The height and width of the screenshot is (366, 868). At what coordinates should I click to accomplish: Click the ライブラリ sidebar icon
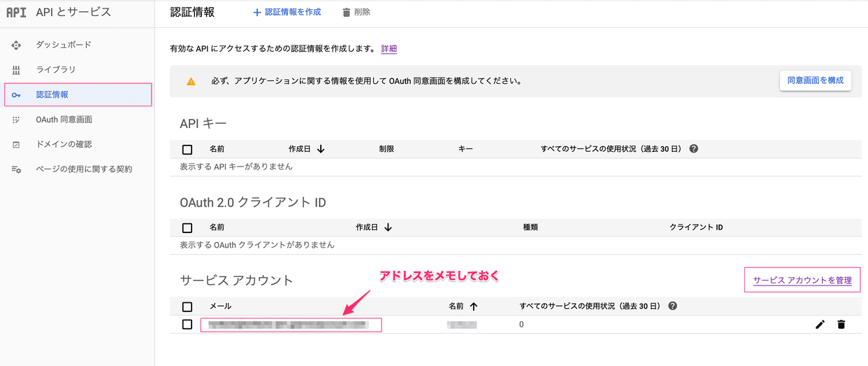tap(16, 70)
